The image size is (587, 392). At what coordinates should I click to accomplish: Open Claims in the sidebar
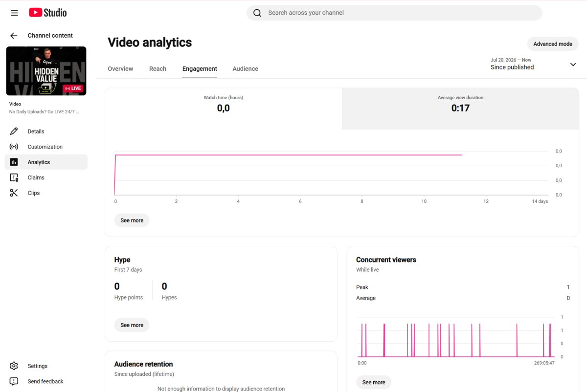coord(46,177)
